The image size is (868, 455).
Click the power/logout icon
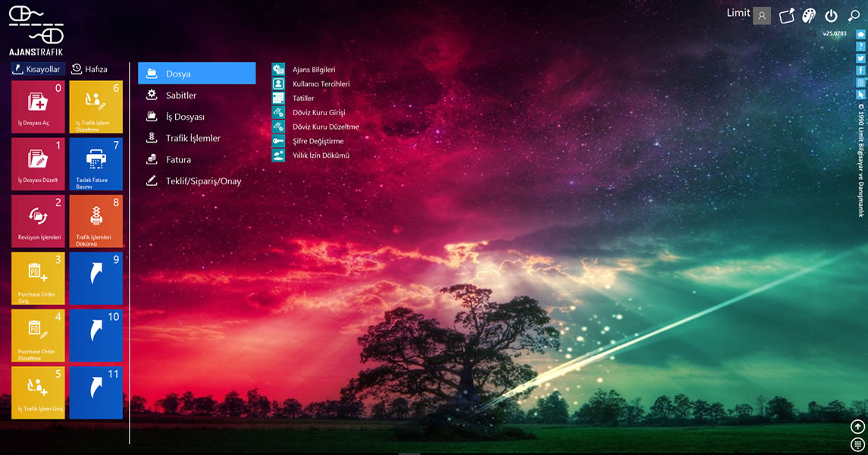(831, 16)
